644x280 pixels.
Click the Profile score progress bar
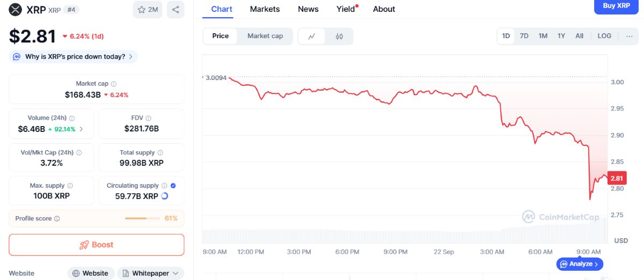coord(142,218)
